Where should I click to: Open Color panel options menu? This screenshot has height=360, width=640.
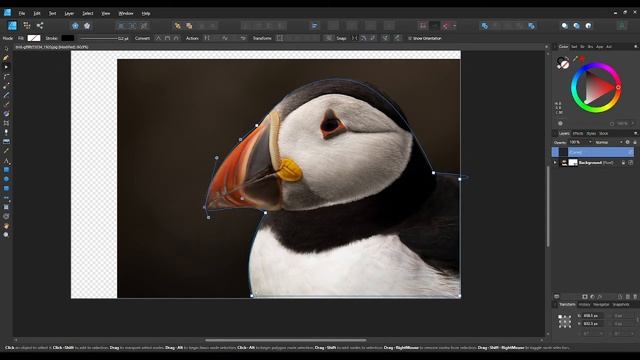click(636, 47)
